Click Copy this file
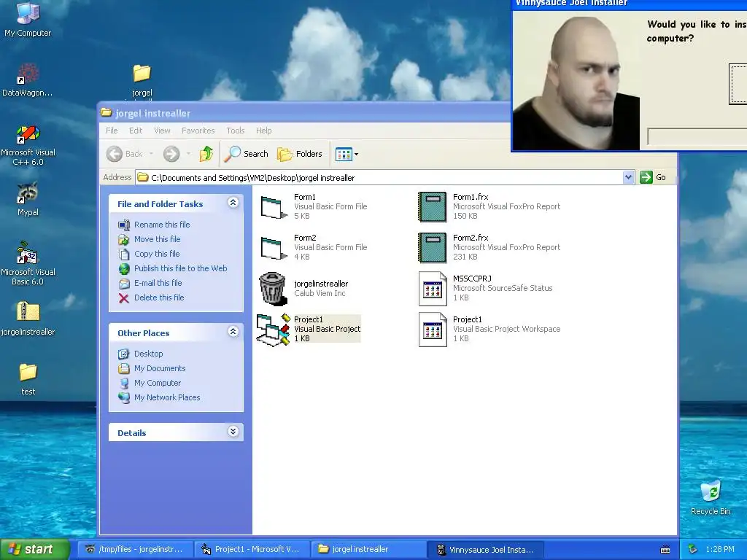Viewport: 747px width, 560px height. tap(149, 254)
